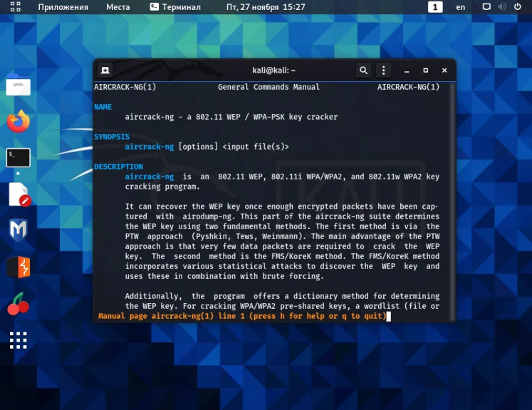Open the Files manager from the dock
The height and width of the screenshot is (410, 532).
point(19,85)
